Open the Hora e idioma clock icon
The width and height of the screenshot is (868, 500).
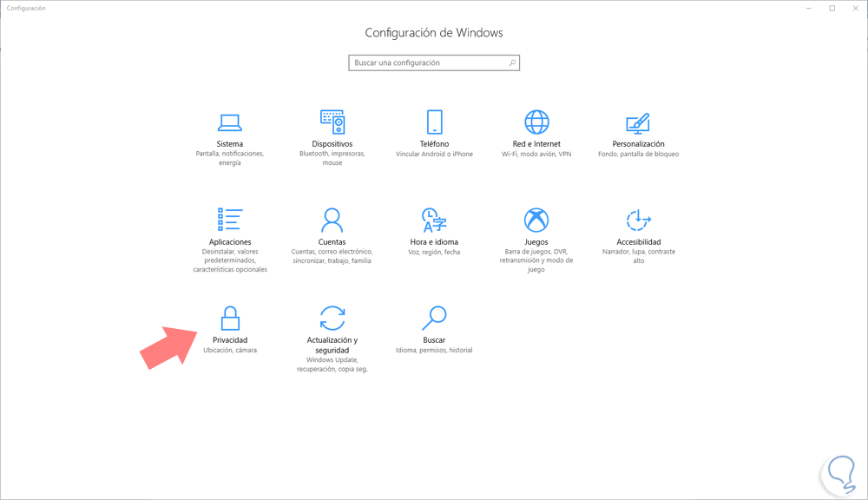pyautogui.click(x=434, y=220)
